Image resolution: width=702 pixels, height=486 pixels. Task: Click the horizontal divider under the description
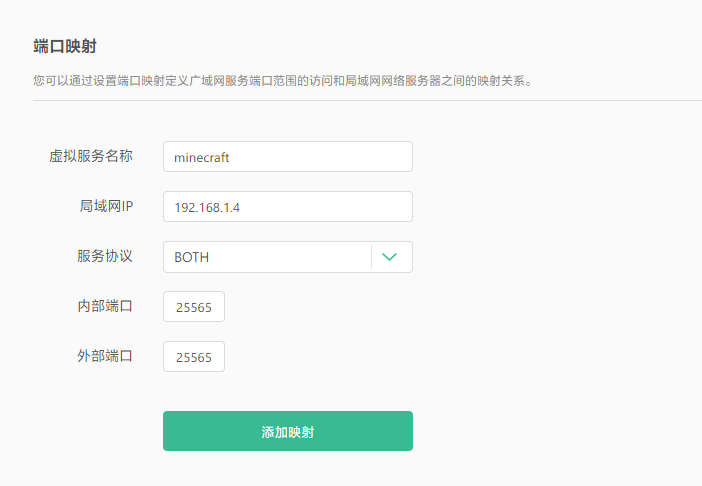click(x=367, y=101)
